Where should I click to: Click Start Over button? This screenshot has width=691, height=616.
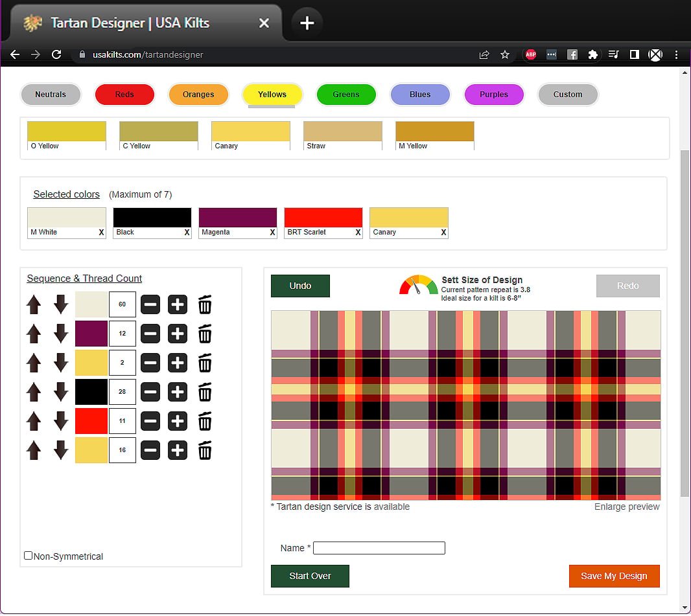310,576
